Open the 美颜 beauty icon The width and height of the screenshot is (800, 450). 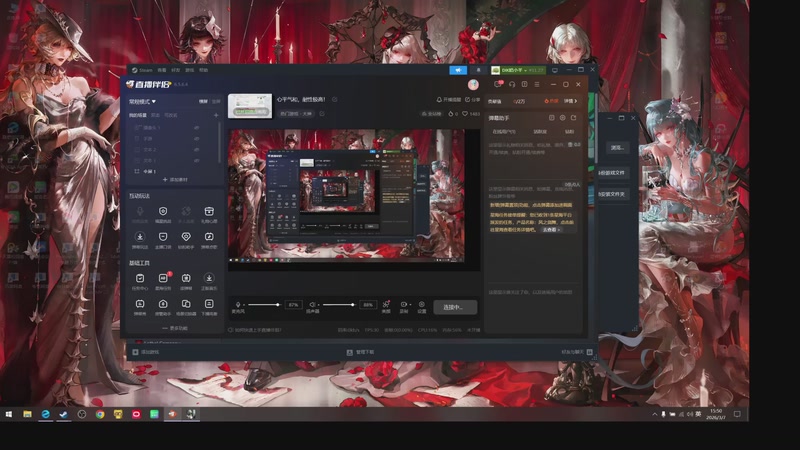[386, 305]
